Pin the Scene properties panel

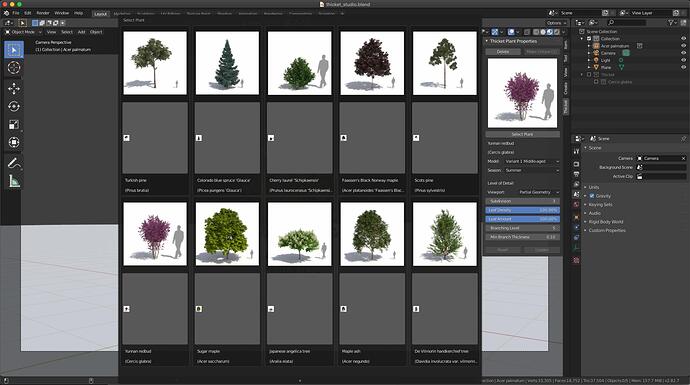[x=683, y=139]
